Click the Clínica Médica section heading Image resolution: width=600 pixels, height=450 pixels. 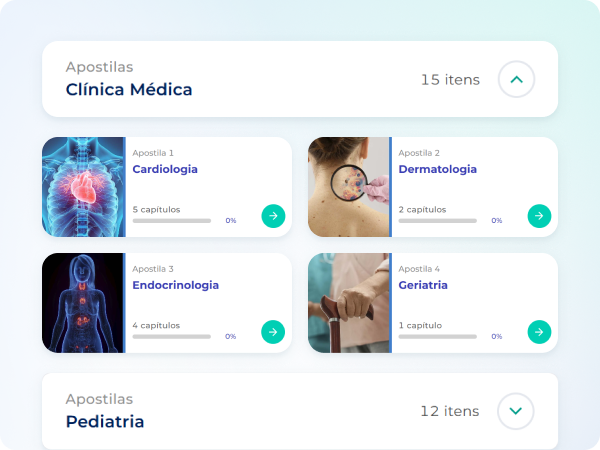tap(129, 89)
